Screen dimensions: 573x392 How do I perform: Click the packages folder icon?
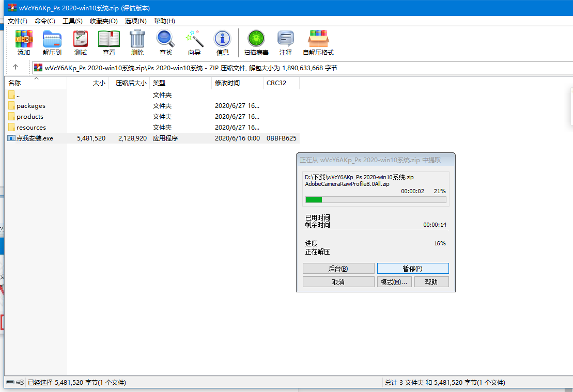click(11, 105)
